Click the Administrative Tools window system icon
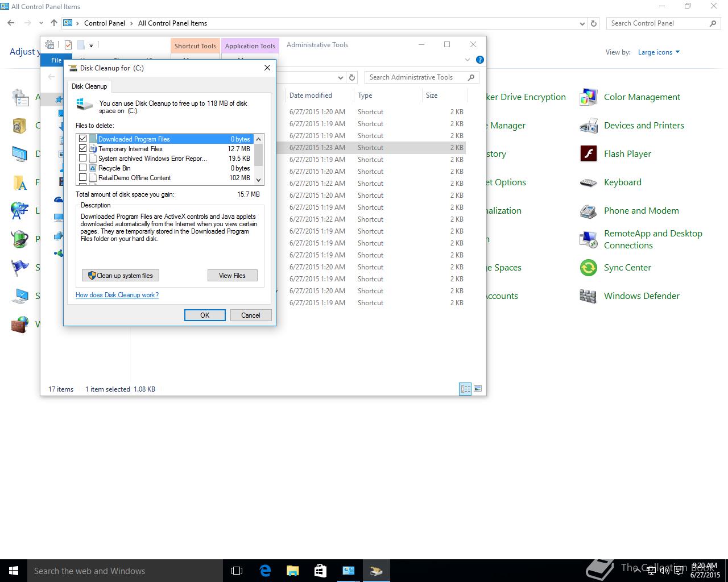Image resolution: width=728 pixels, height=582 pixels. 50,44
